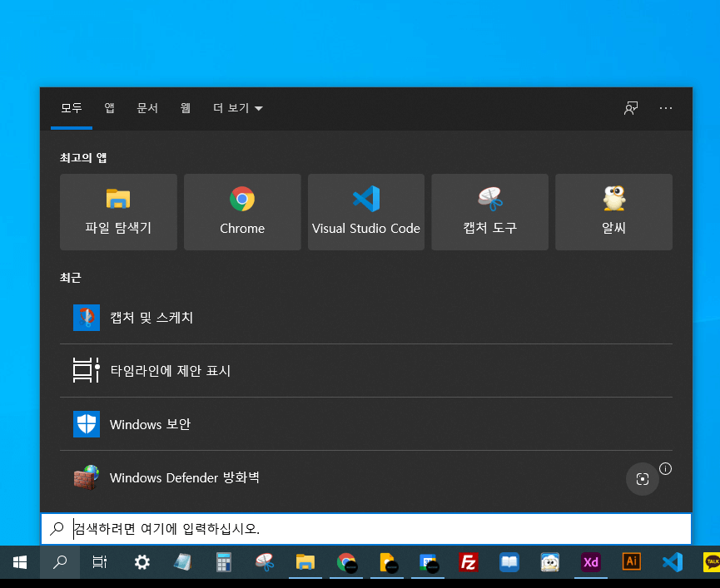Open Settings gear on the taskbar

coord(142,562)
